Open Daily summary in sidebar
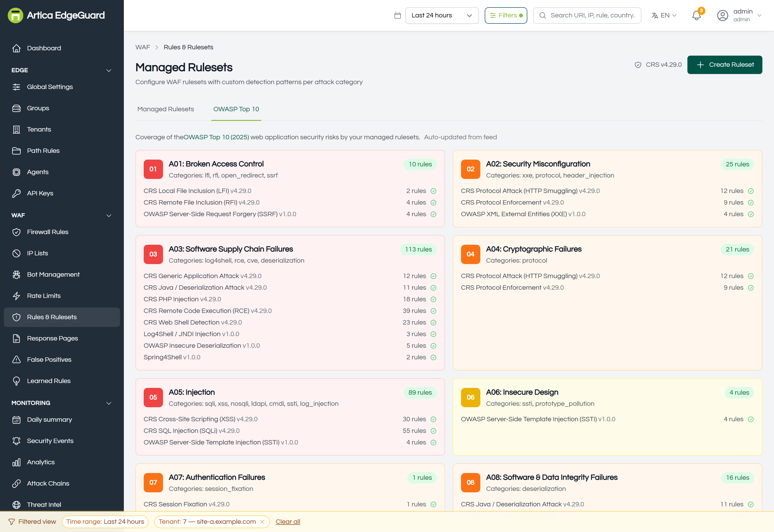This screenshot has height=532, width=774. (62, 420)
